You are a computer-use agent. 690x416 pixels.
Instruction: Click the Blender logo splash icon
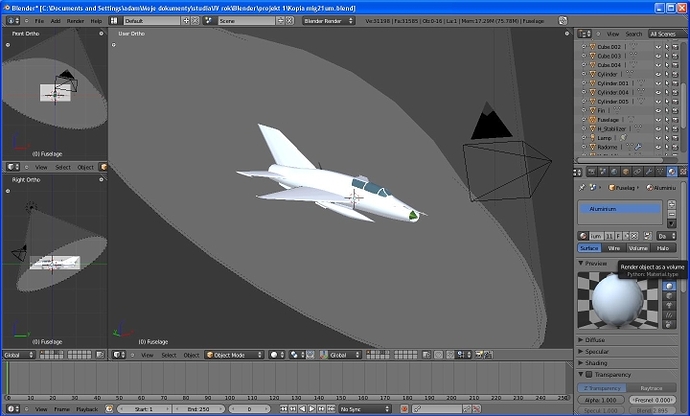click(562, 21)
